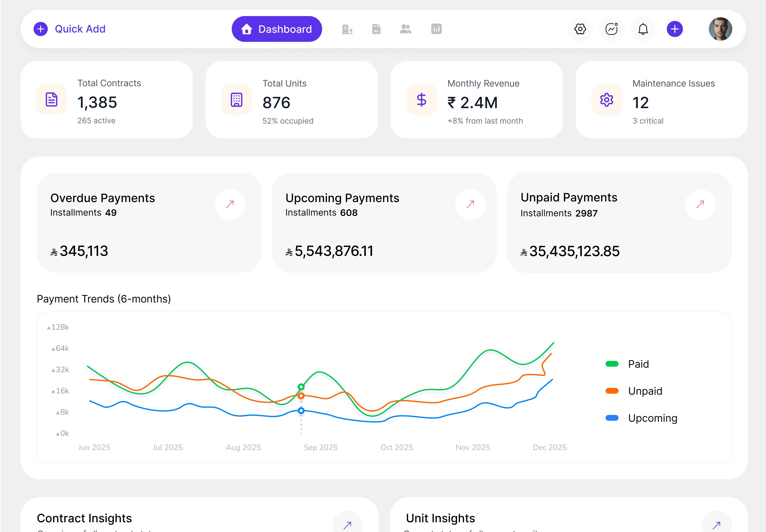766x532 pixels.
Task: Open user profile avatar
Action: tap(720, 29)
